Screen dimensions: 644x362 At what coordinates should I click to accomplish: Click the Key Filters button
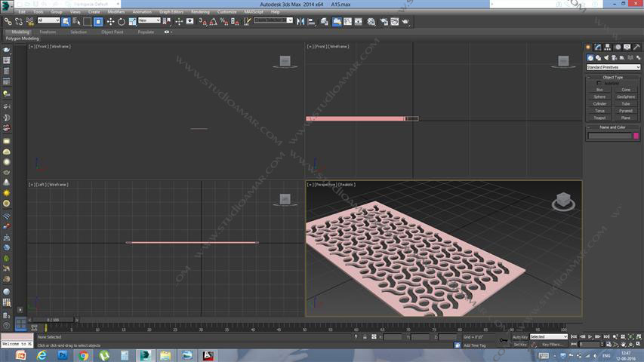pyautogui.click(x=550, y=345)
